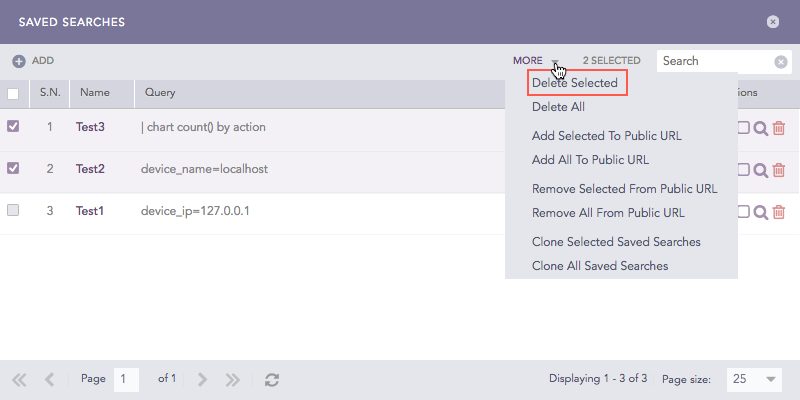Click trash icon in Test2 row
Viewport: 800px width, 400px height.
pos(779,170)
